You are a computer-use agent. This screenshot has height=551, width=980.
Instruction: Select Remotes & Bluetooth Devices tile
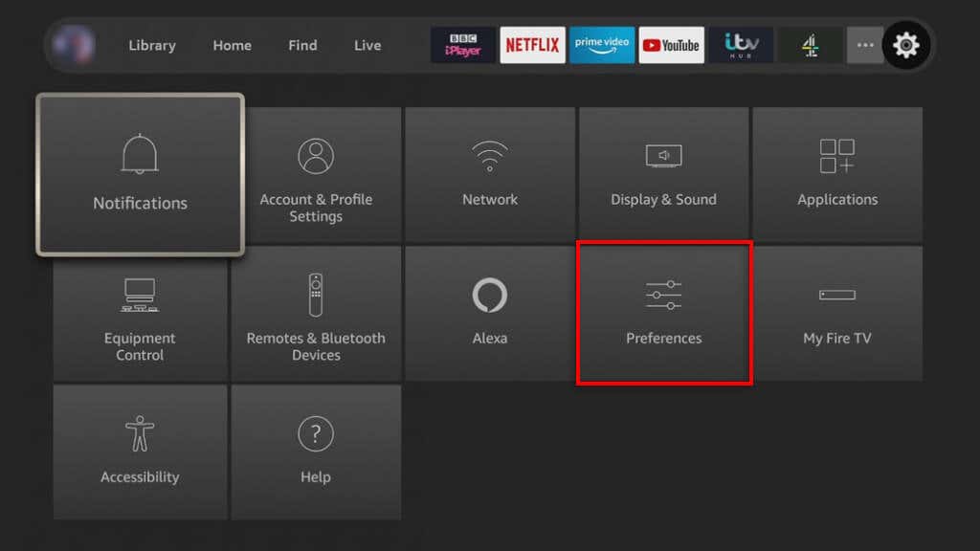coord(316,314)
